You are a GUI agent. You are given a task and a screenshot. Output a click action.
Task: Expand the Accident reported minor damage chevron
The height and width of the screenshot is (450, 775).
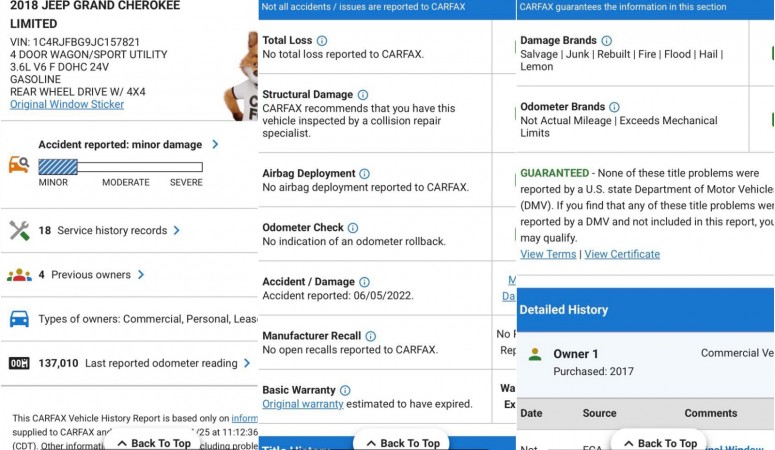click(215, 144)
